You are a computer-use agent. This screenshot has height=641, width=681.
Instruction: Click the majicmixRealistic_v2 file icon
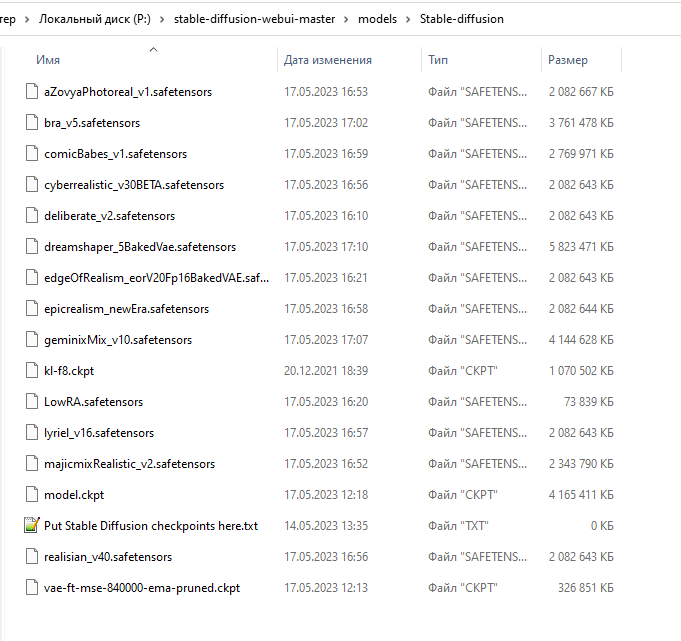pos(32,464)
